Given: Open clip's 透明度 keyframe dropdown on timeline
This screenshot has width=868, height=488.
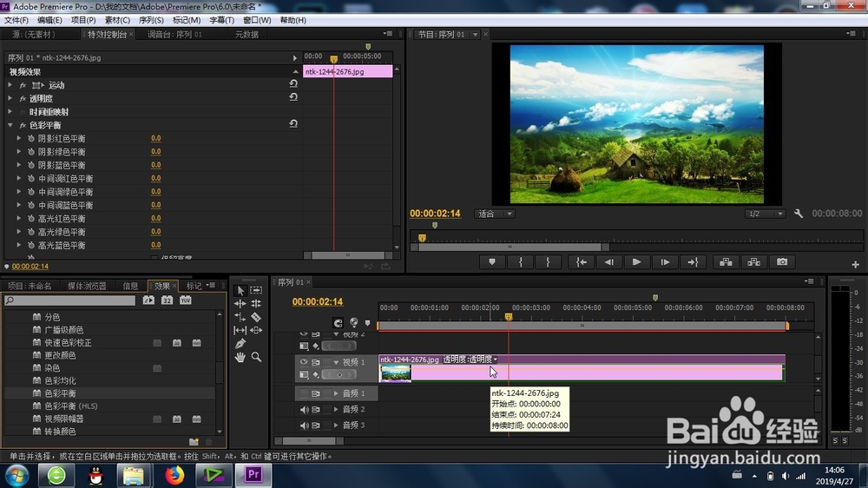Looking at the screenshot, I should click(470, 359).
